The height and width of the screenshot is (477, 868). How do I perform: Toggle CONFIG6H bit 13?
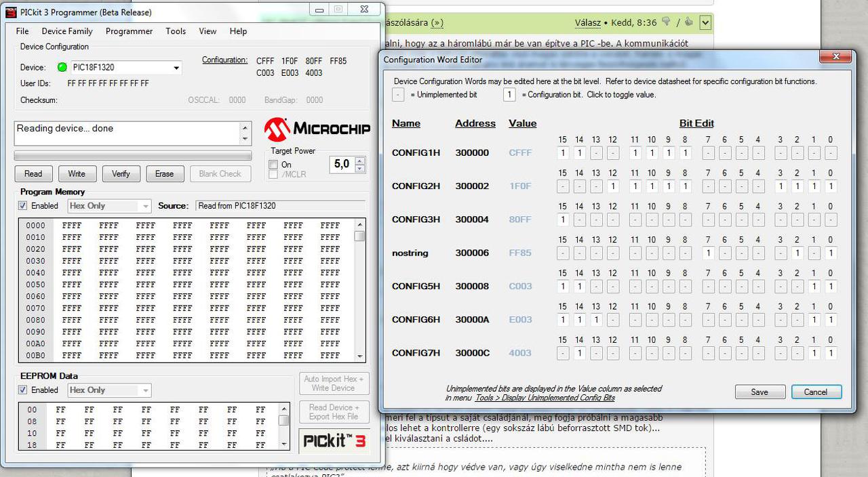pyautogui.click(x=596, y=320)
